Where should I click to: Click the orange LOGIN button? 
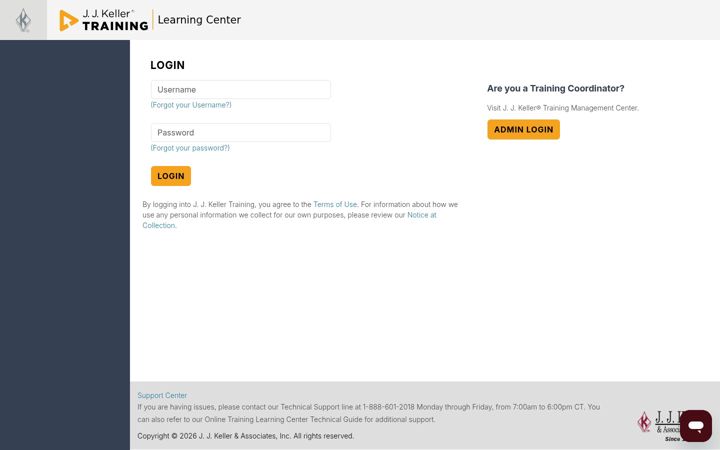[171, 176]
